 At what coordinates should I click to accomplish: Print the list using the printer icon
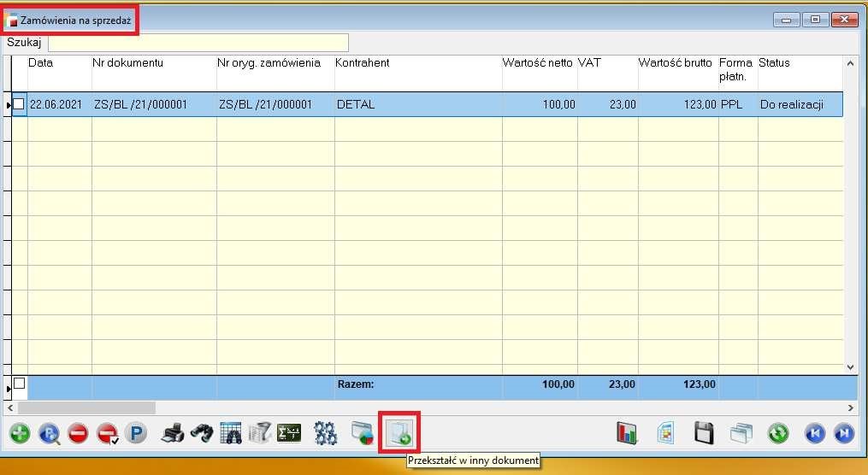pyautogui.click(x=173, y=433)
